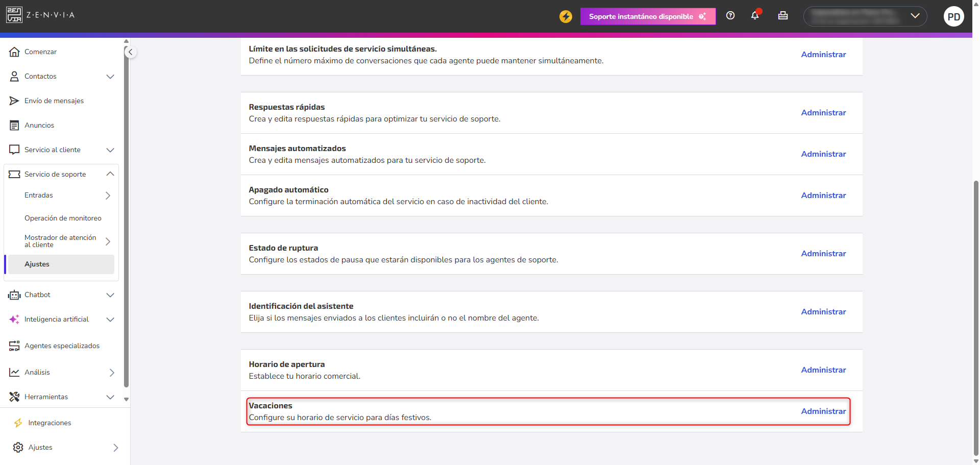Click Soporte instantáneo disponible button
This screenshot has width=980, height=465.
(648, 16)
